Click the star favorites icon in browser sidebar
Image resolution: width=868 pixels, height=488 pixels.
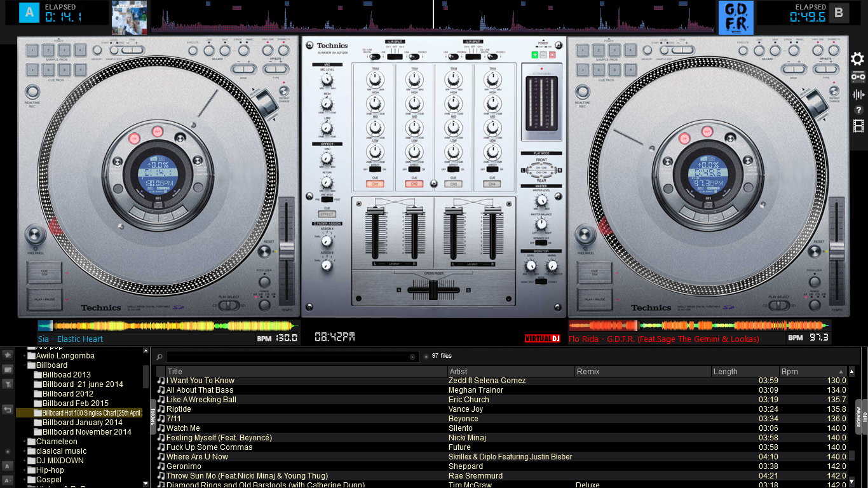[8, 355]
